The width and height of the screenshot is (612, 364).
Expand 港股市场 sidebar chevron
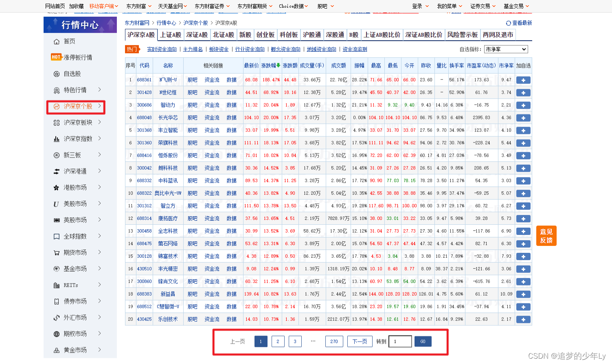[99, 187]
